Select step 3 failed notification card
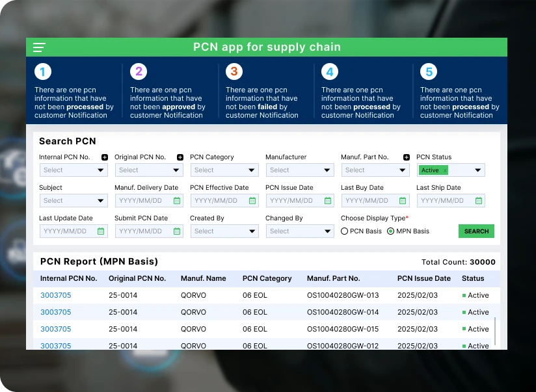 (265, 91)
